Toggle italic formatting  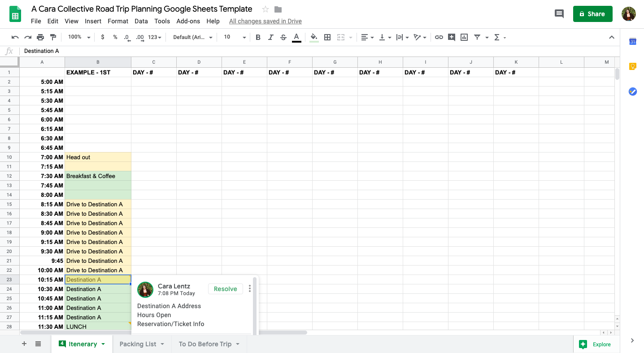click(x=270, y=37)
